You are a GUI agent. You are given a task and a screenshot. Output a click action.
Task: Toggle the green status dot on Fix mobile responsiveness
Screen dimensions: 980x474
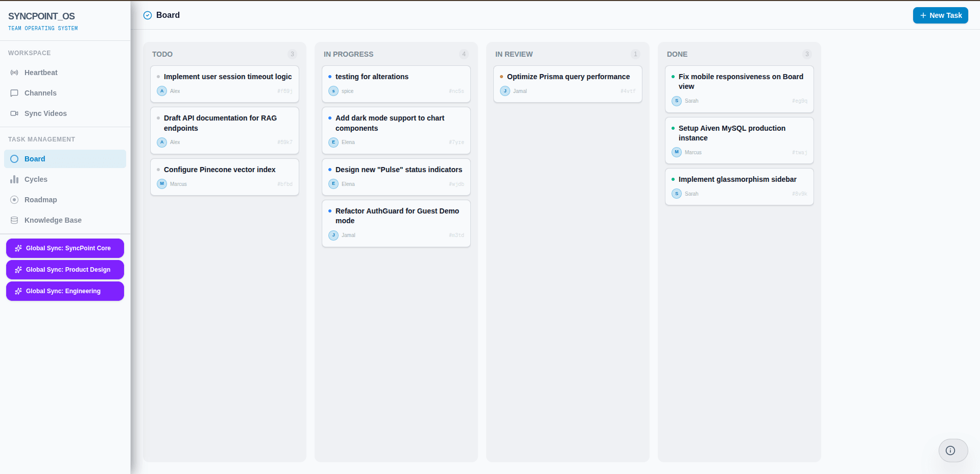point(673,77)
